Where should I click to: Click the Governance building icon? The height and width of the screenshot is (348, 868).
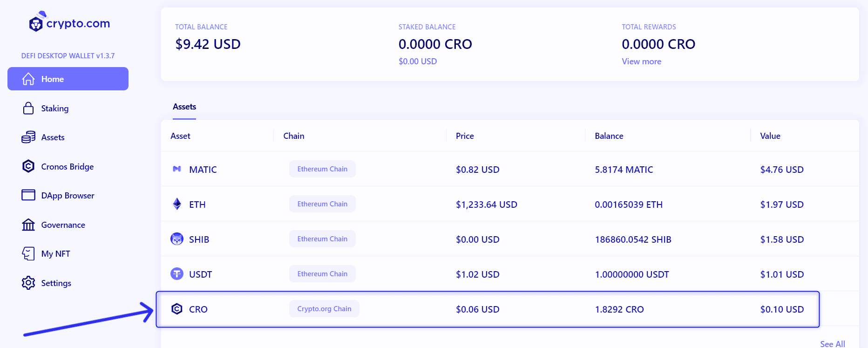click(x=28, y=225)
